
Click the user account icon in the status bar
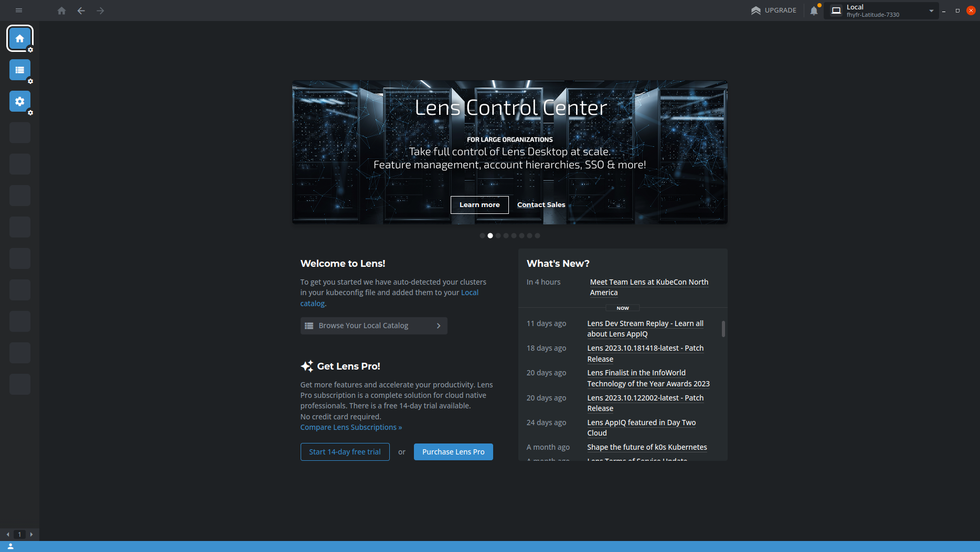(x=10, y=546)
